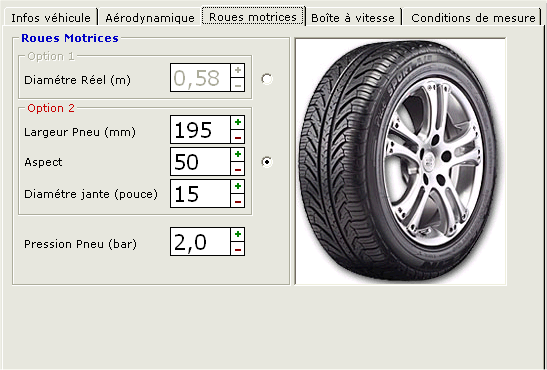Decrease Largeur Pneu with red minus
547x370 pixels.
[x=238, y=137]
